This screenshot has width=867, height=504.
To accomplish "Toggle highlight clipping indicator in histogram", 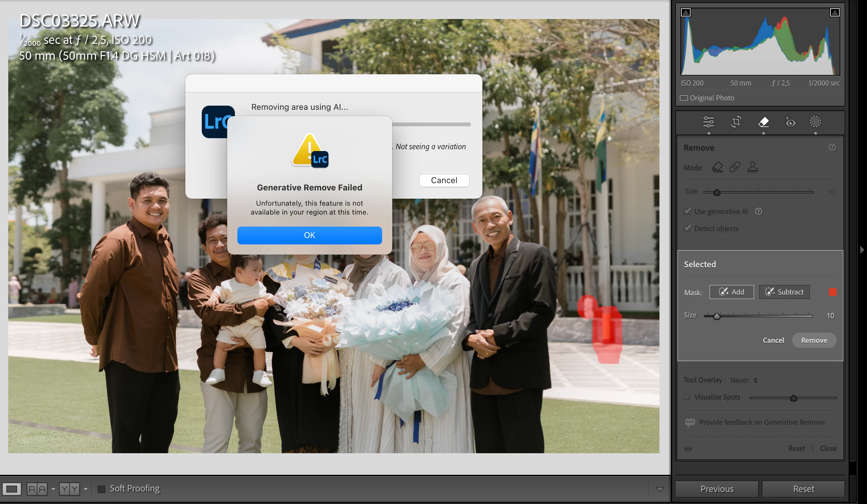I will (x=835, y=12).
